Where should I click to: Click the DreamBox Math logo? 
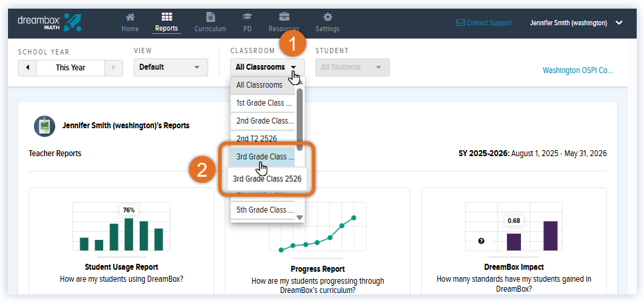49,23
